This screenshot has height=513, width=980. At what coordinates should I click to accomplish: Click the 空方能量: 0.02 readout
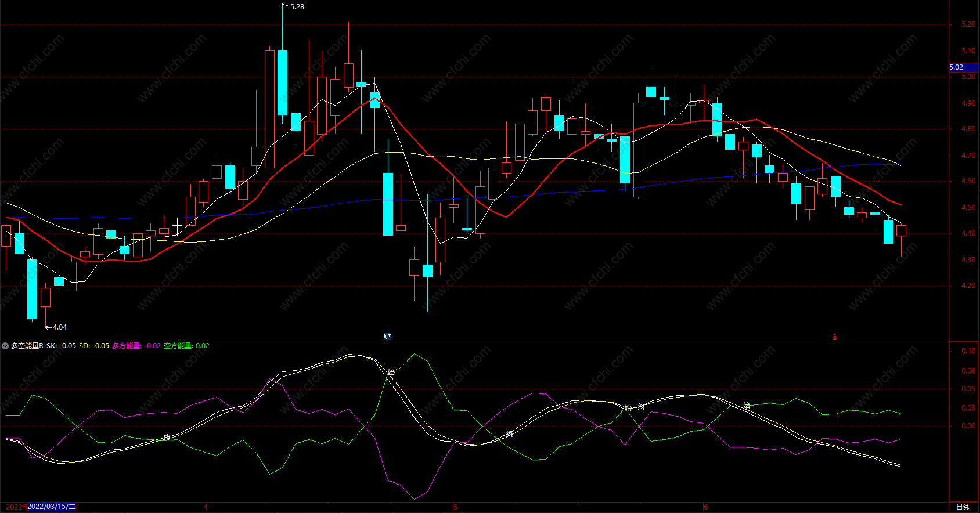point(186,346)
